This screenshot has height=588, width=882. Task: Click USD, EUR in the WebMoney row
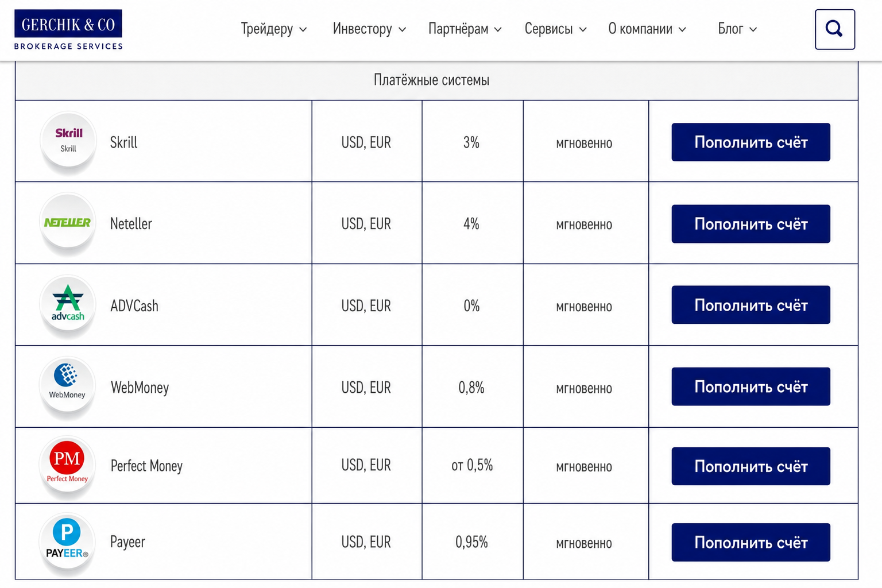tap(366, 388)
